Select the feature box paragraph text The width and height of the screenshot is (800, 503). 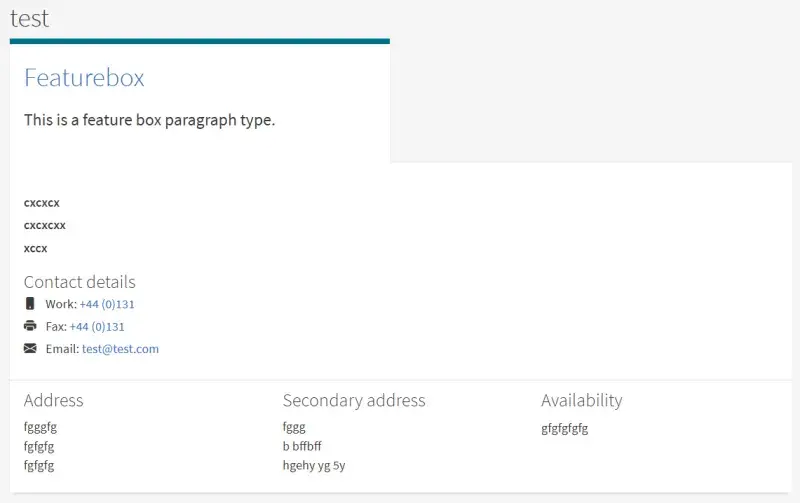pyautogui.click(x=149, y=120)
